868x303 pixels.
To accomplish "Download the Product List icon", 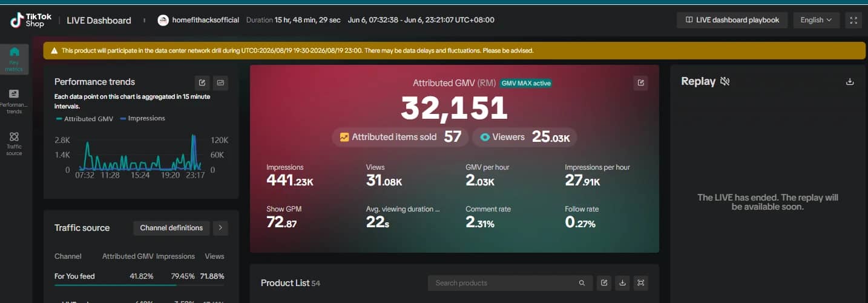I will point(622,283).
